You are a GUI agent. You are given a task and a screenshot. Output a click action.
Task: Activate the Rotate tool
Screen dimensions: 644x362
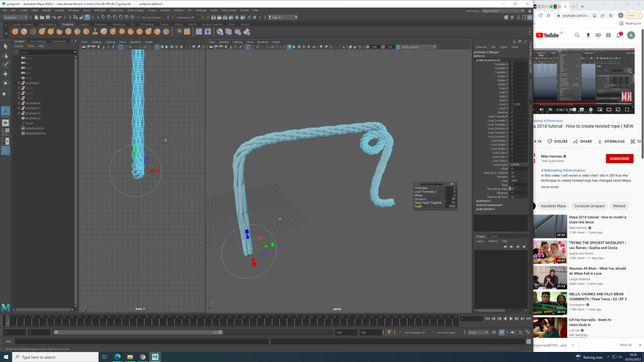(6, 83)
